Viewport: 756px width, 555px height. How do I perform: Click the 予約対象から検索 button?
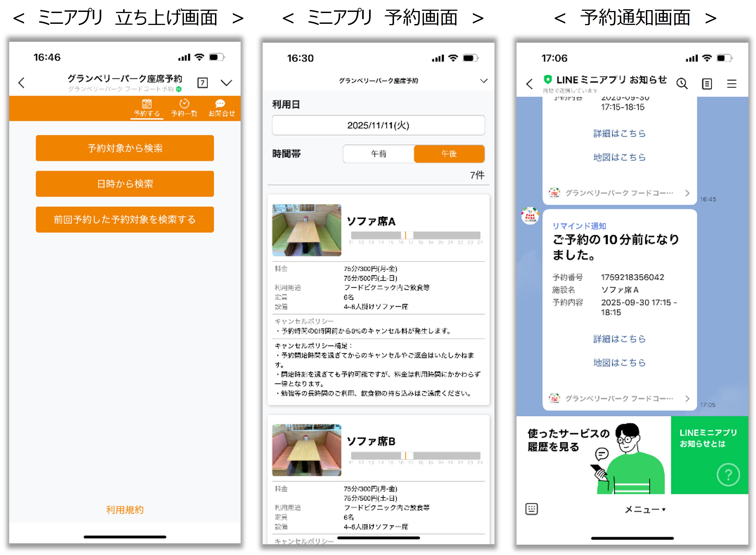pyautogui.click(x=125, y=148)
